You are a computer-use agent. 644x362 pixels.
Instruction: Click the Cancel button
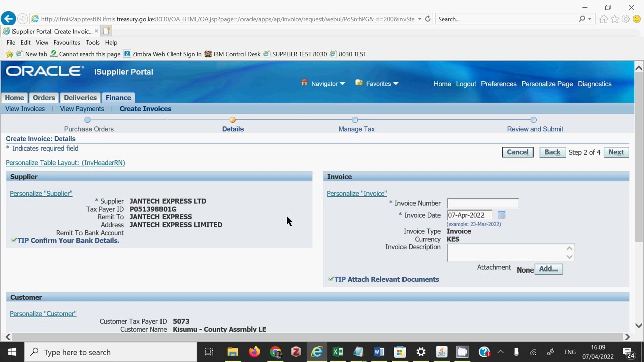tap(518, 152)
